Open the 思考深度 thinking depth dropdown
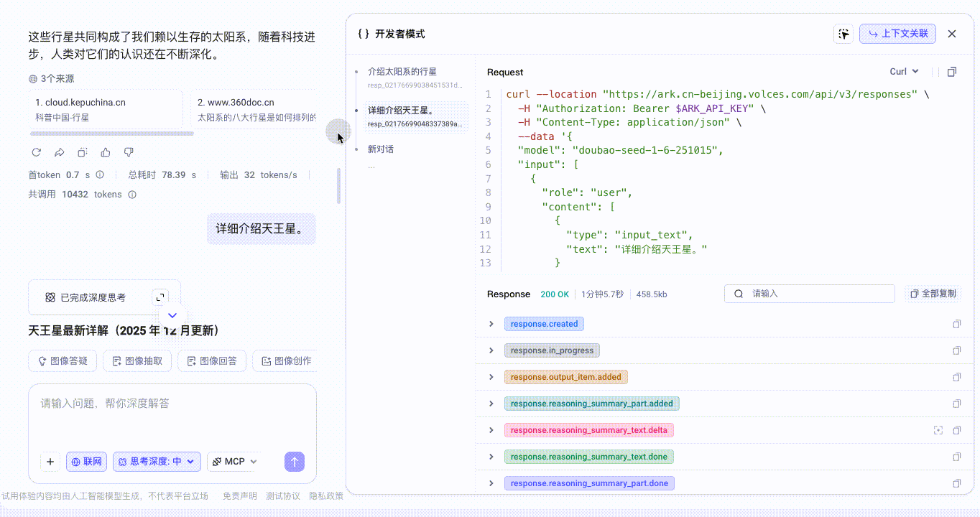This screenshot has height=517, width=980. [156, 462]
